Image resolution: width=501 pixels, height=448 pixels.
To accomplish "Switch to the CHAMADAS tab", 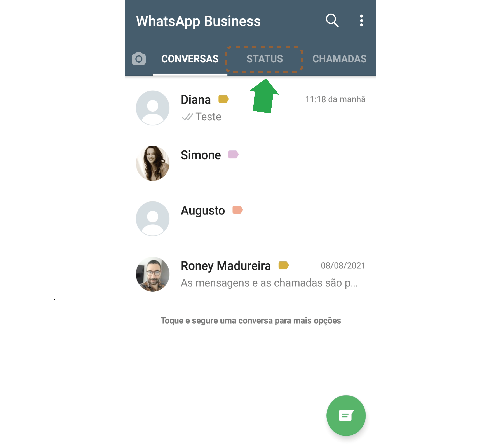I will (339, 59).
